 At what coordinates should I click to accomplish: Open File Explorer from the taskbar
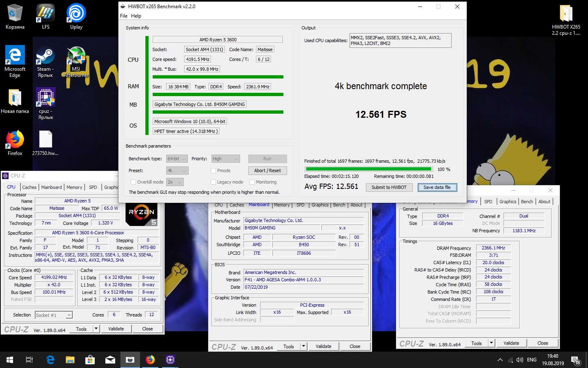pyautogui.click(x=70, y=360)
